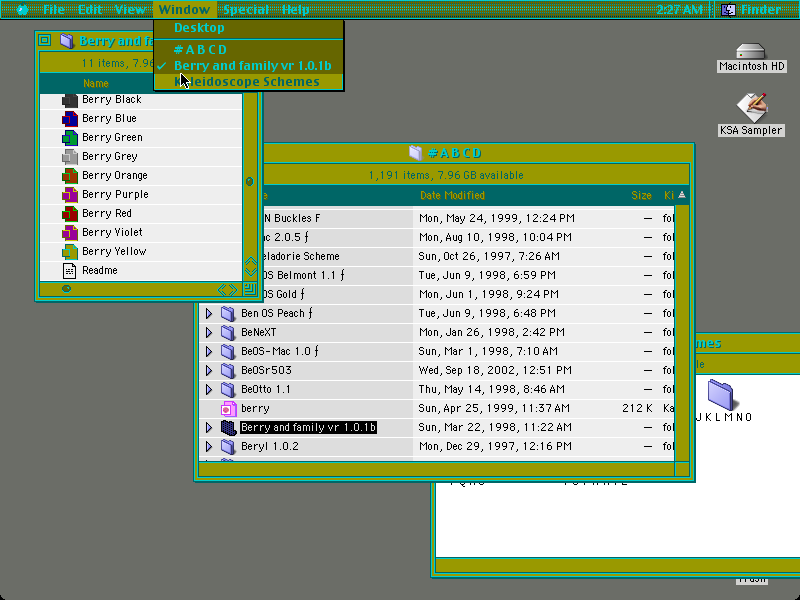Sort by Date Modified column
Image resolution: width=800 pixels, height=600 pixels.
click(452, 195)
